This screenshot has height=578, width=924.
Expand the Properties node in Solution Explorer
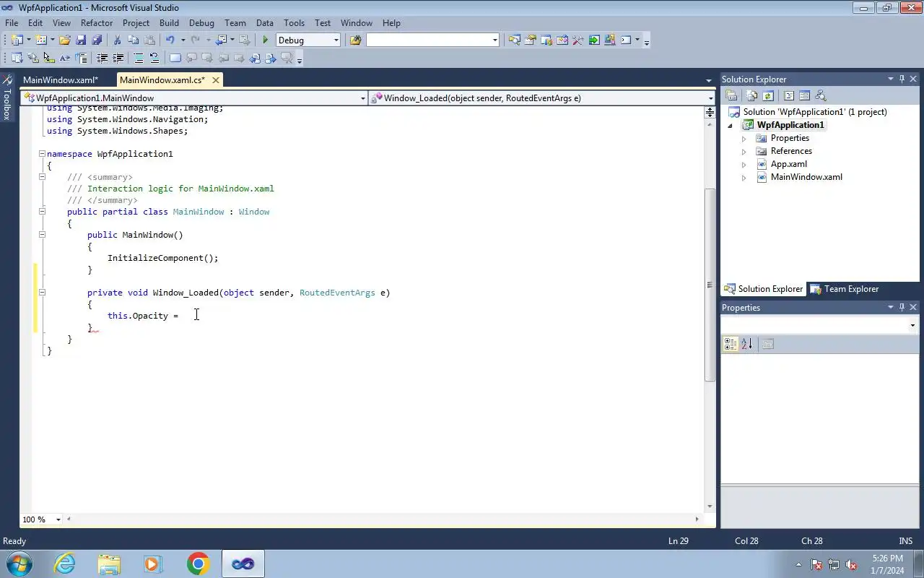[x=744, y=139]
